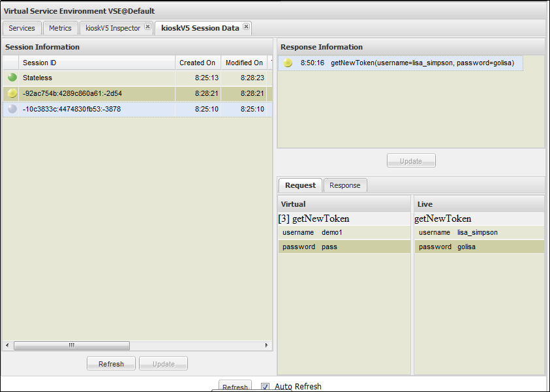Open the Response tab
The image size is (550, 392).
click(x=344, y=185)
